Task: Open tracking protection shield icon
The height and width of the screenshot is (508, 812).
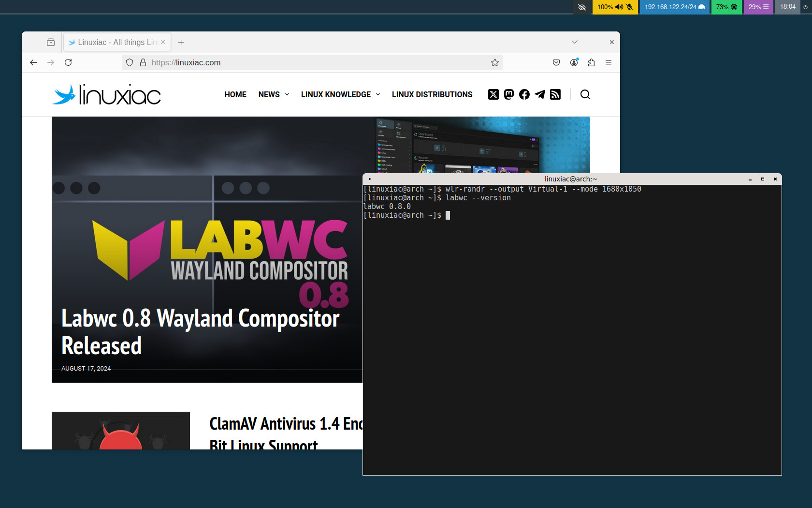Action: click(x=130, y=62)
